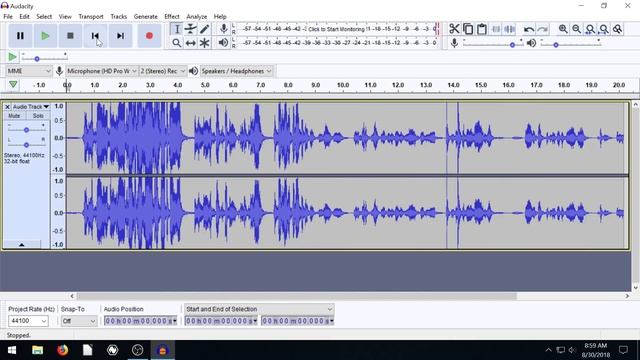This screenshot has height=360, width=640.
Task: Select the Selection (I-beam) tool
Action: (177, 29)
